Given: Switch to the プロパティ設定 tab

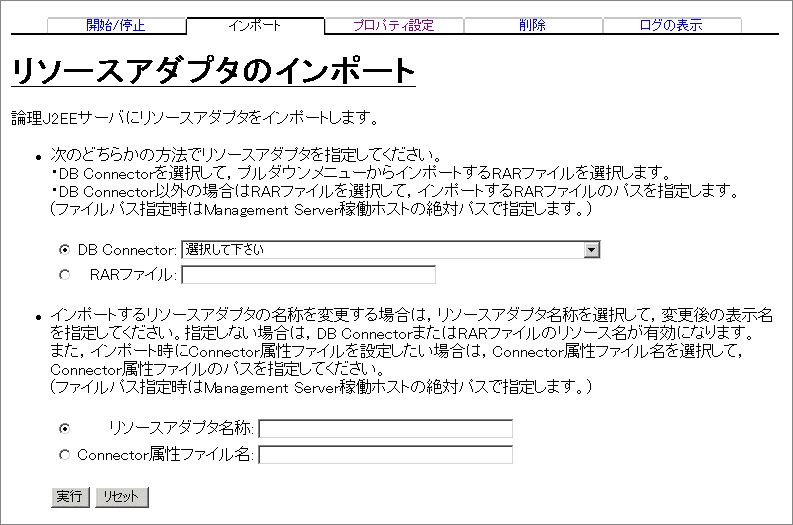Looking at the screenshot, I should coord(393,25).
